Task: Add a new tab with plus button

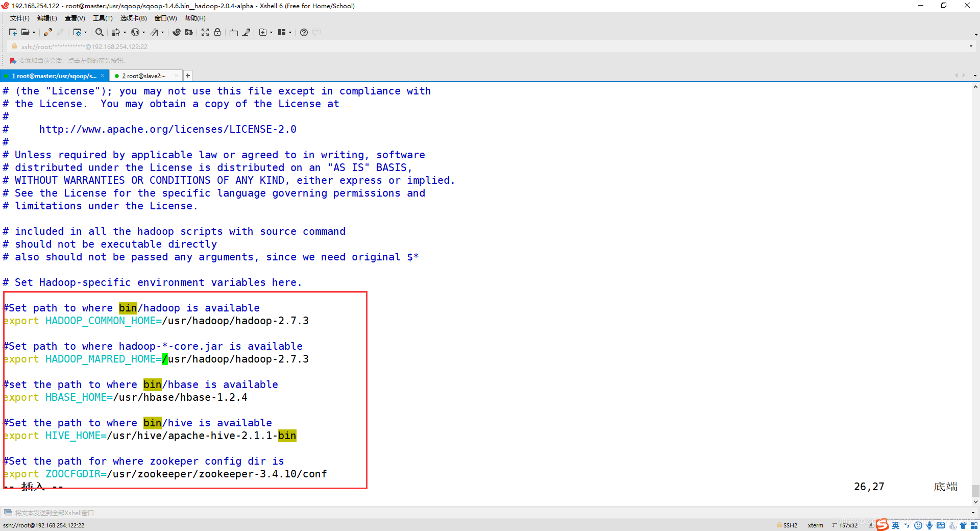Action: tap(188, 76)
